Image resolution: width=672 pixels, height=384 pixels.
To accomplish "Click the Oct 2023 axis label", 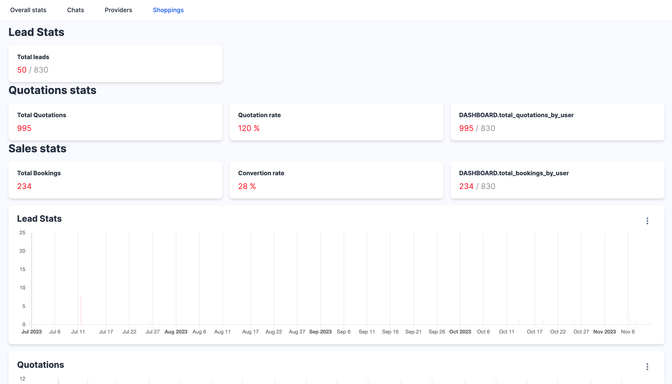I will [460, 332].
